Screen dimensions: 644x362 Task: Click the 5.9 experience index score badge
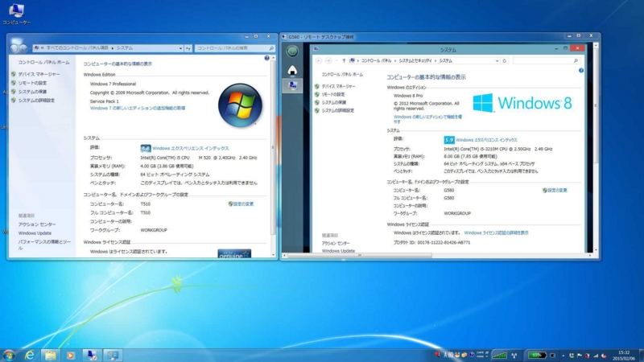[449, 140]
